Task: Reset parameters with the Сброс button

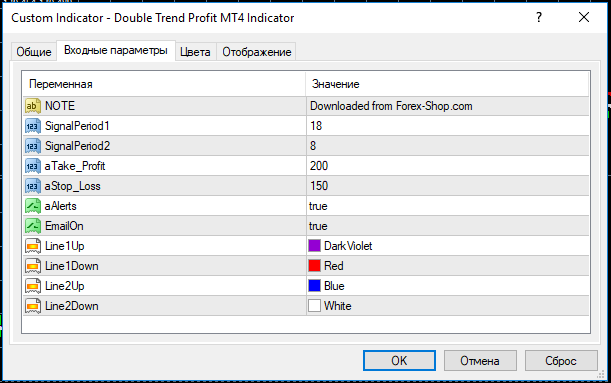Action: (561, 361)
